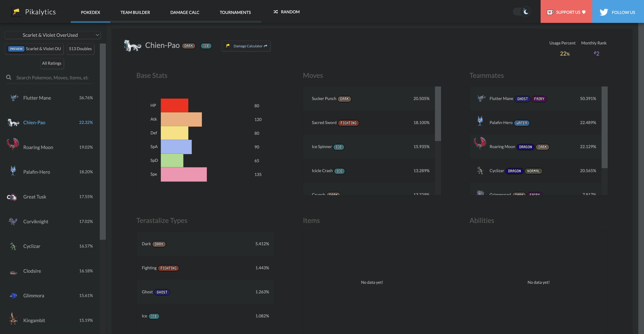Viewport: 644px width, 334px height.
Task: Click the search magnifier icon
Action: [x=9, y=77]
